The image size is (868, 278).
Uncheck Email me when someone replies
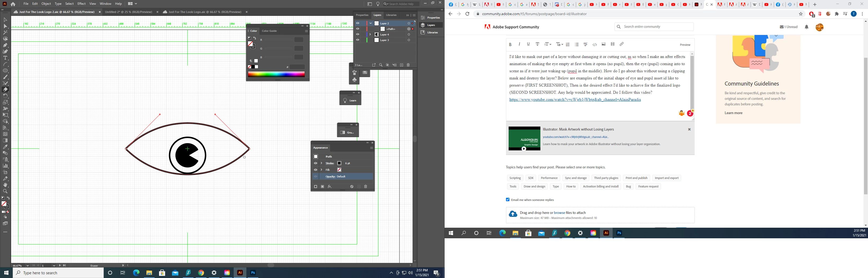508,200
